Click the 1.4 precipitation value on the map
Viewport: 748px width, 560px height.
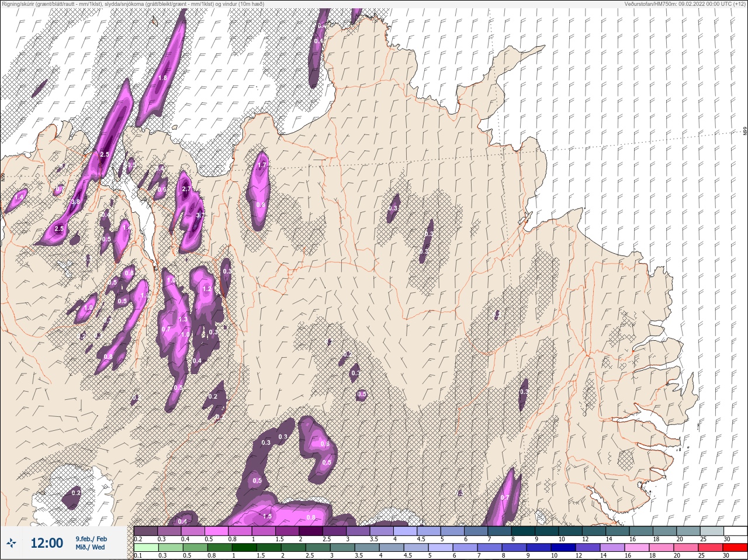click(x=18, y=198)
